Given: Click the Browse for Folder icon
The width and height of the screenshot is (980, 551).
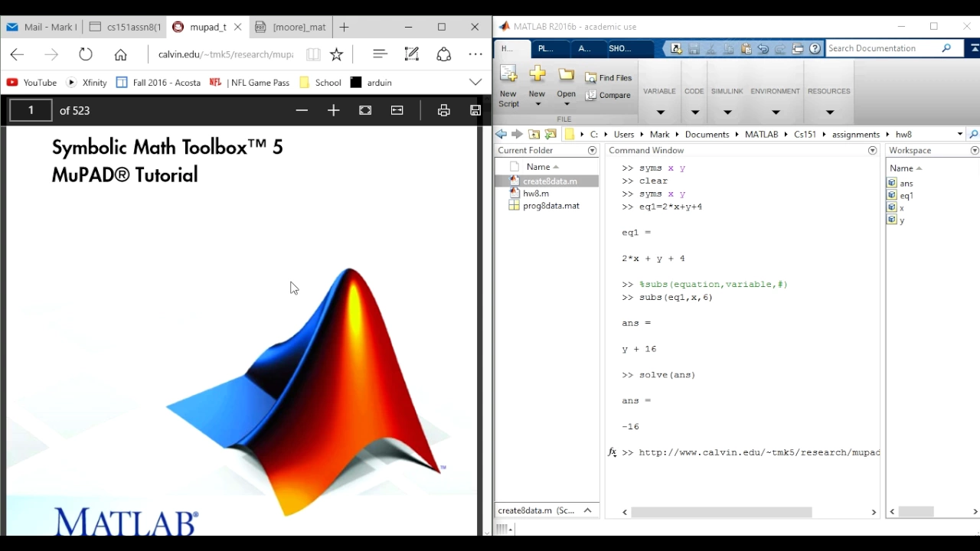Looking at the screenshot, I should (x=550, y=134).
